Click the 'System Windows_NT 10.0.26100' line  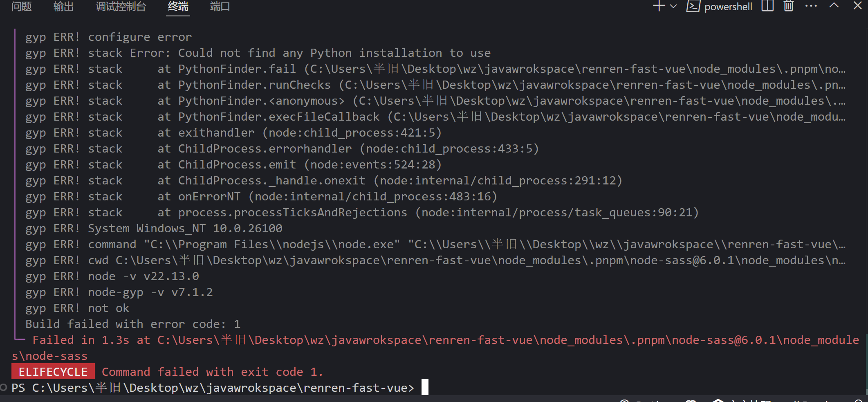tap(154, 229)
